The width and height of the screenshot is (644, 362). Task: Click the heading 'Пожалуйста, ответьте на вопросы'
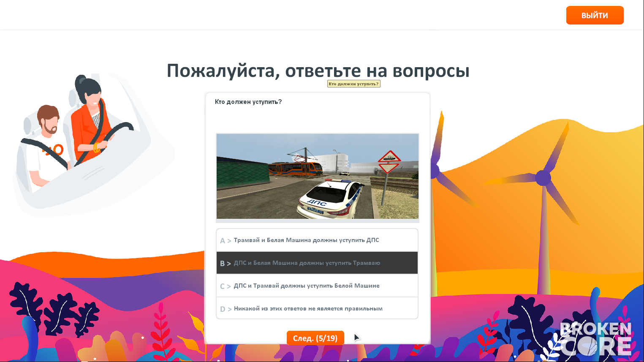pos(318,71)
